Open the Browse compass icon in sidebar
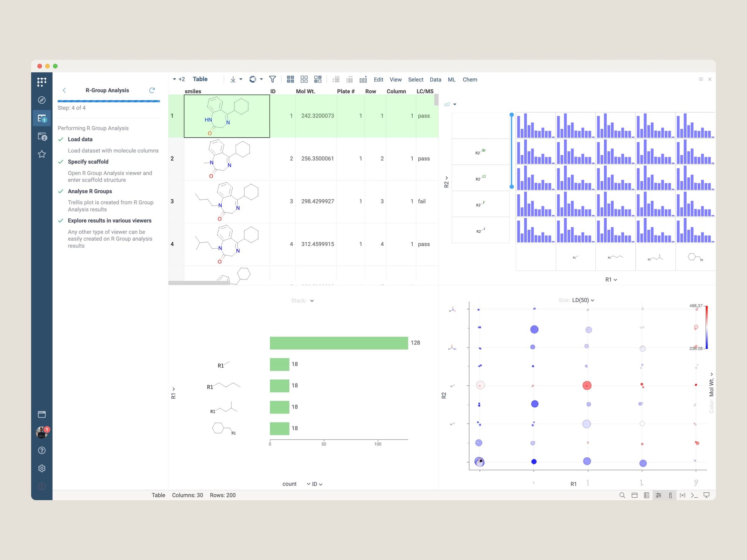This screenshot has height=560, width=747. [42, 100]
